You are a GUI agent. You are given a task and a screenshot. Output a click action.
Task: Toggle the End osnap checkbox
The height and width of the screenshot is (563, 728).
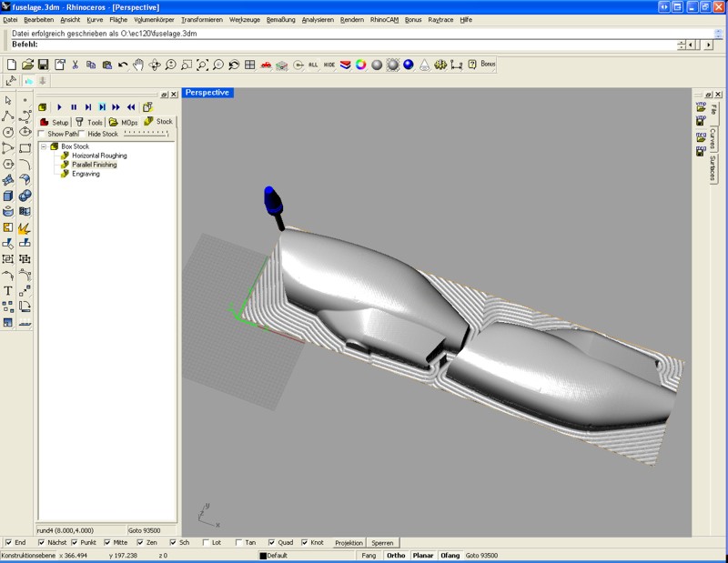tap(8, 542)
